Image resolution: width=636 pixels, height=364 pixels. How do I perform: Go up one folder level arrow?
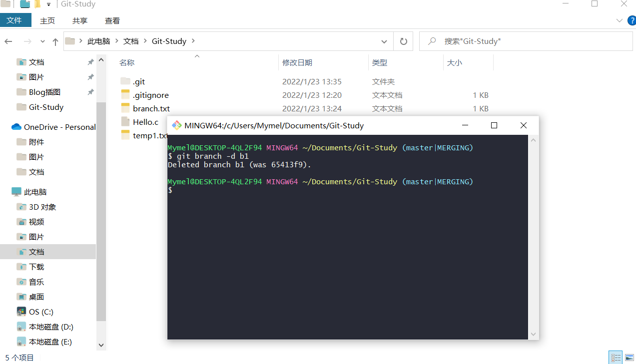55,41
